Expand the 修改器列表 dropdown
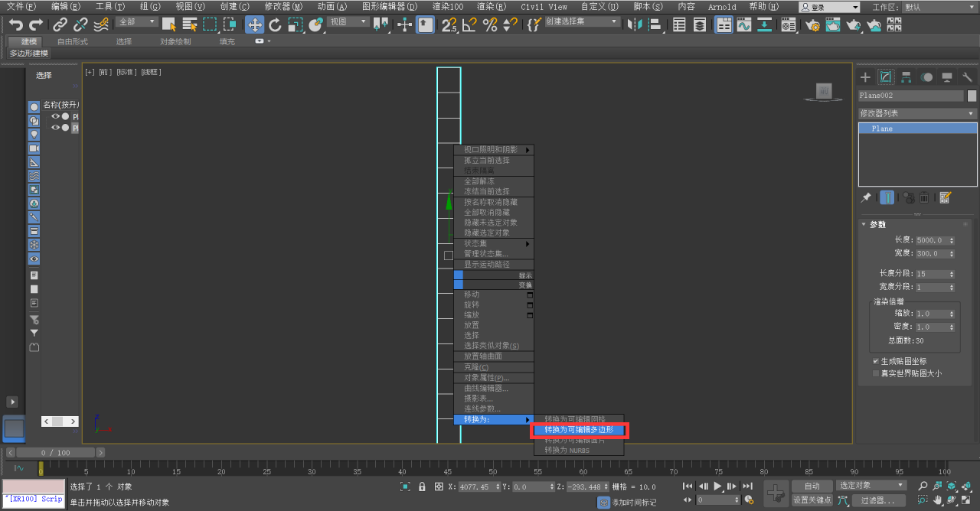Viewport: 980px width, 511px height. point(917,113)
